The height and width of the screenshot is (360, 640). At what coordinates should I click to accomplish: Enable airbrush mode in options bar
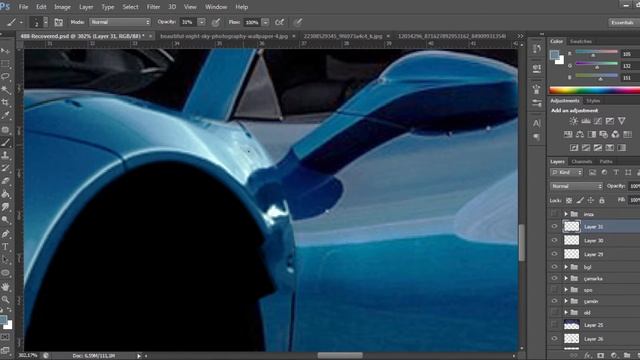280,22
